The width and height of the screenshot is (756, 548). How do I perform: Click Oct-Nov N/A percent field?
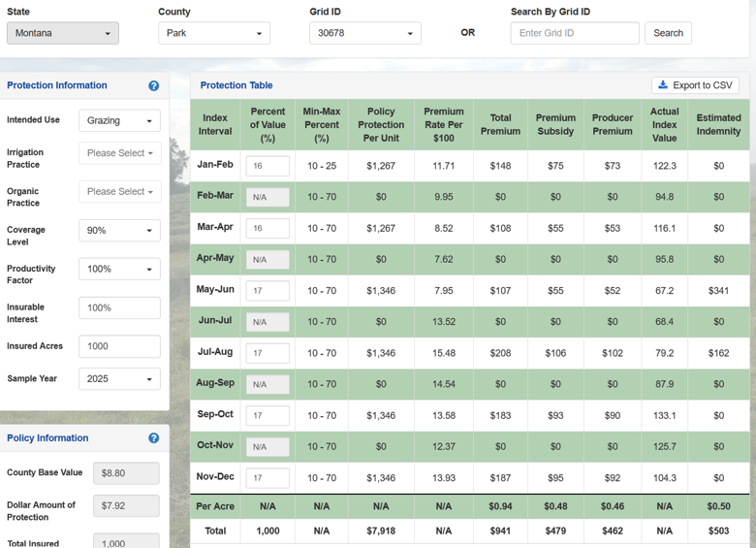(268, 447)
